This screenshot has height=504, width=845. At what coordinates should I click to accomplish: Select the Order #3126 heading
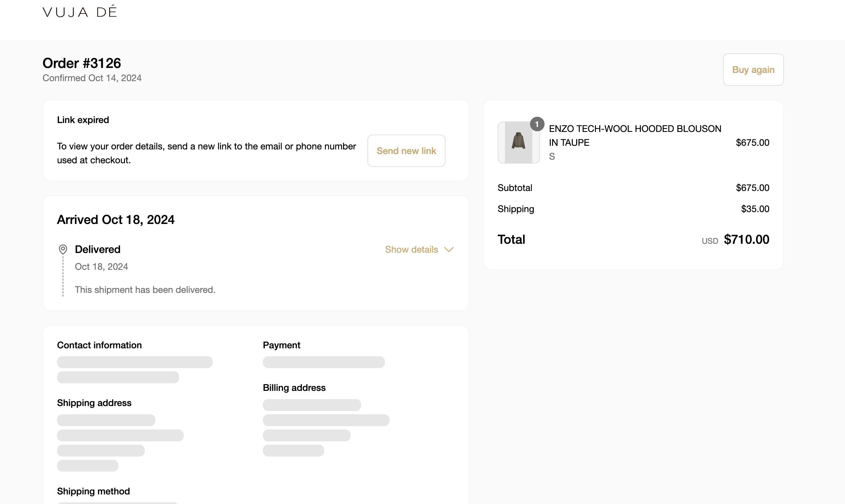(x=82, y=63)
